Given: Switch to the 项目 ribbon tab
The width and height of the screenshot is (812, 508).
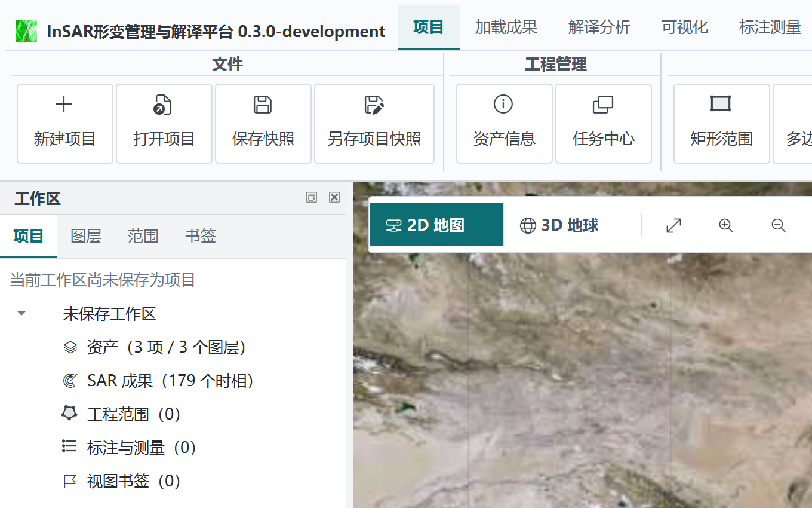Looking at the screenshot, I should [429, 27].
